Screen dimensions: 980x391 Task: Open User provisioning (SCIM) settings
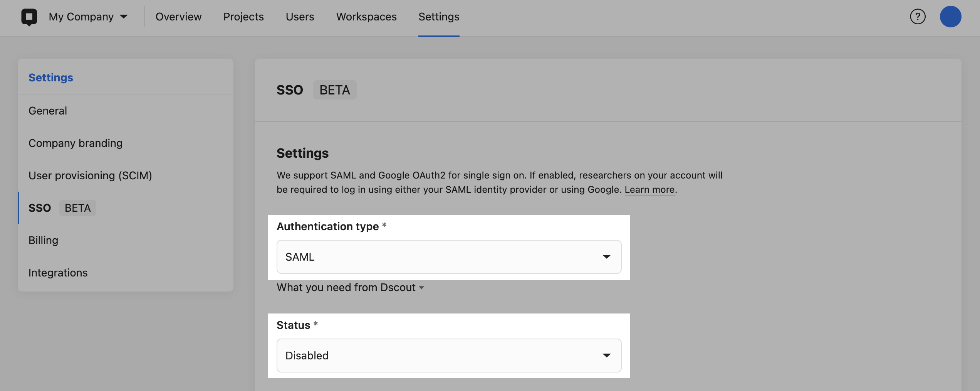126,175
